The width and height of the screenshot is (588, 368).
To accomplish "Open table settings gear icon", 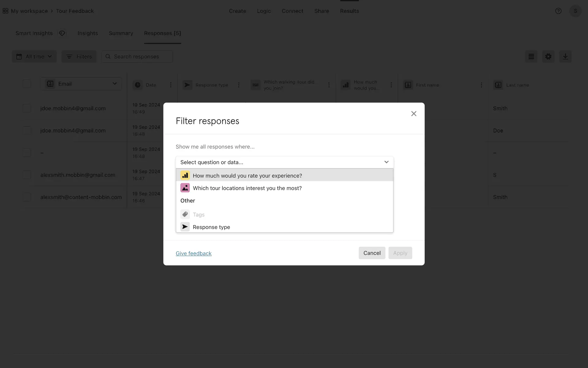I will [548, 56].
